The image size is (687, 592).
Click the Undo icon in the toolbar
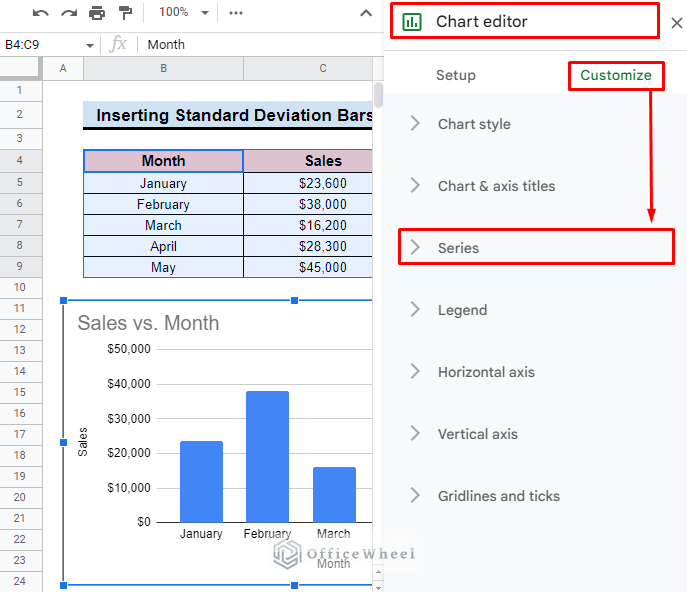[40, 13]
